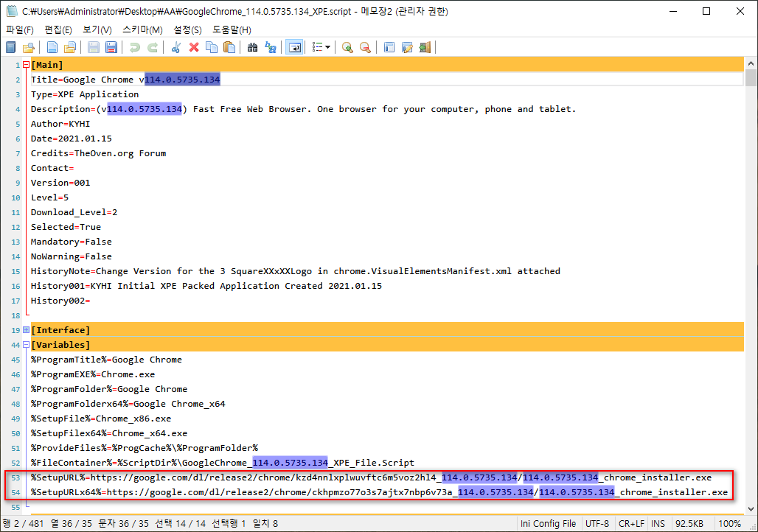Click '행 2 / 481' in the status bar
Image resolution: width=758 pixels, height=532 pixels.
coord(23,523)
